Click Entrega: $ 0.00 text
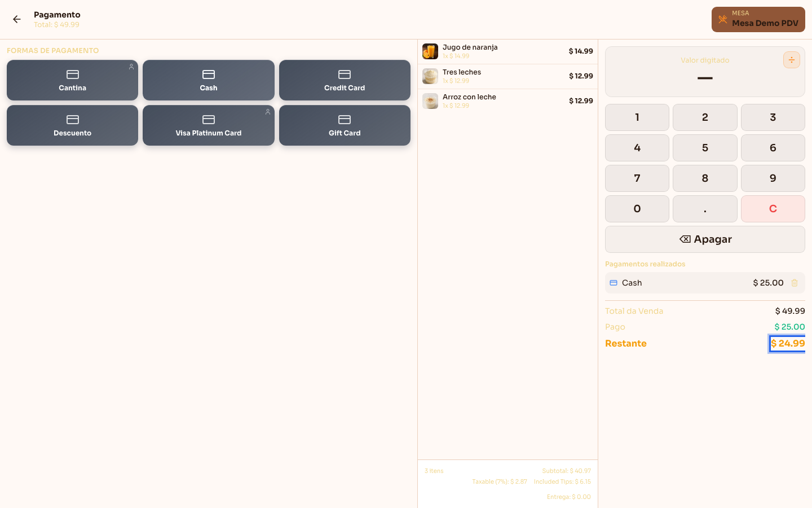812x508 pixels. pos(569,497)
